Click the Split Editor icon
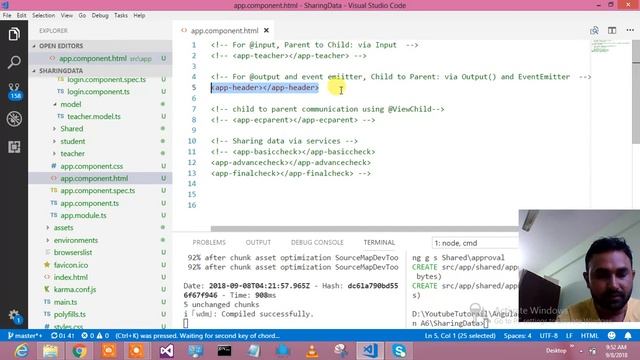The image size is (640, 360). point(612,30)
